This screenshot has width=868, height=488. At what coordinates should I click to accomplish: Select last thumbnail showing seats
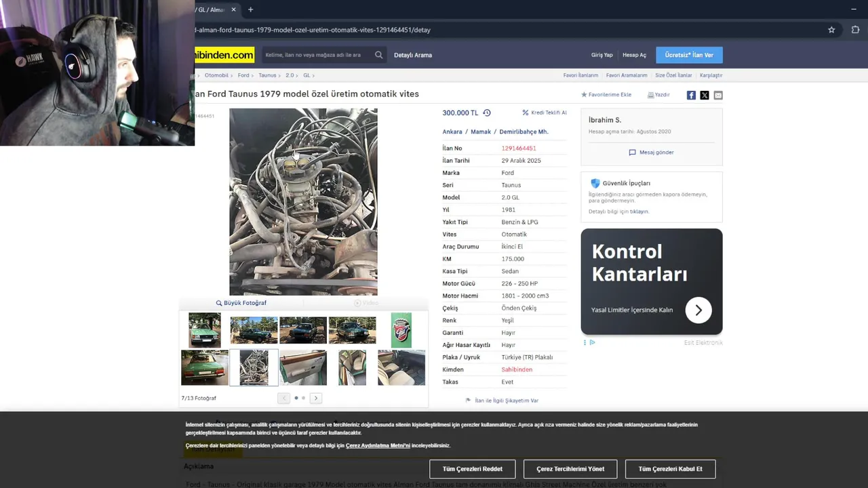click(401, 367)
